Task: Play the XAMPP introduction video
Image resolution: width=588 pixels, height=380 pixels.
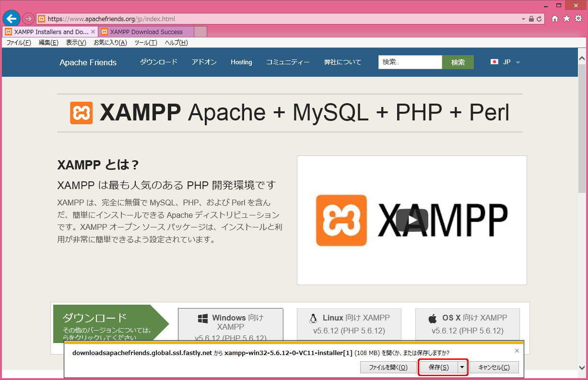Action: pos(412,220)
